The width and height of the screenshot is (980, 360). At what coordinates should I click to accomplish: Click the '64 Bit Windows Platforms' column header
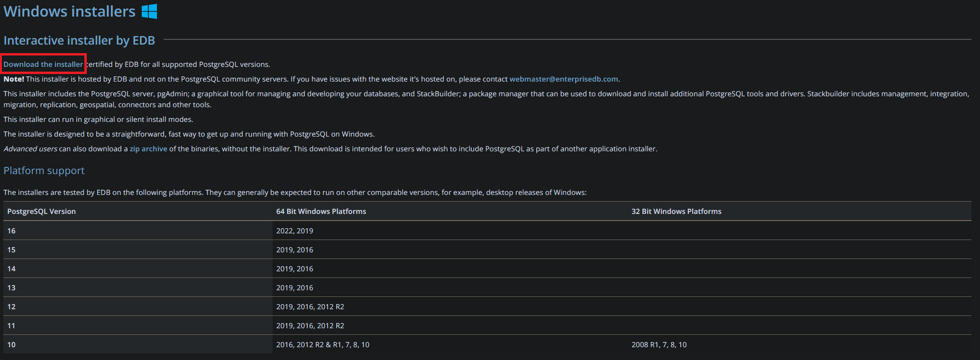tap(321, 212)
